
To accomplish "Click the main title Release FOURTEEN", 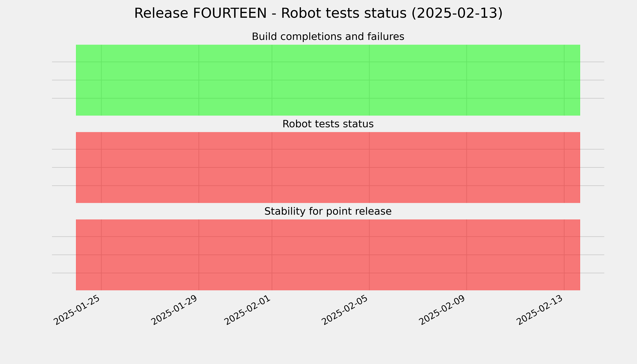I will 318,13.
